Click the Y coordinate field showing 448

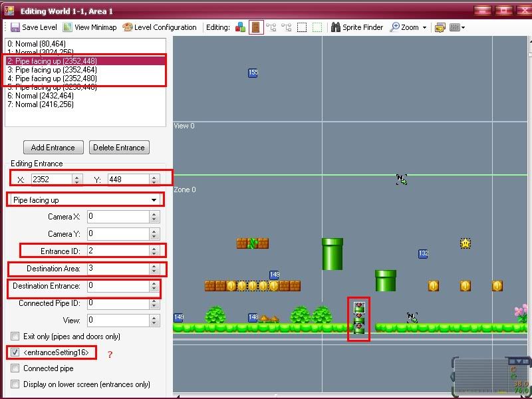[128, 180]
